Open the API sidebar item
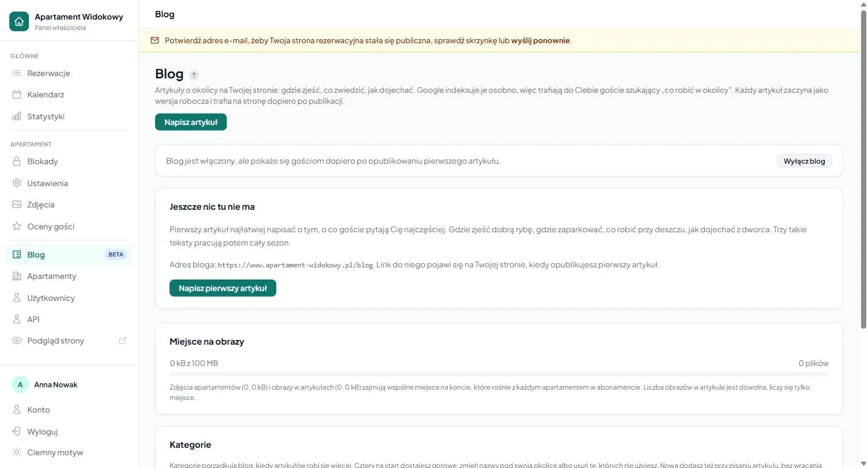This screenshot has width=868, height=468. pos(69,319)
